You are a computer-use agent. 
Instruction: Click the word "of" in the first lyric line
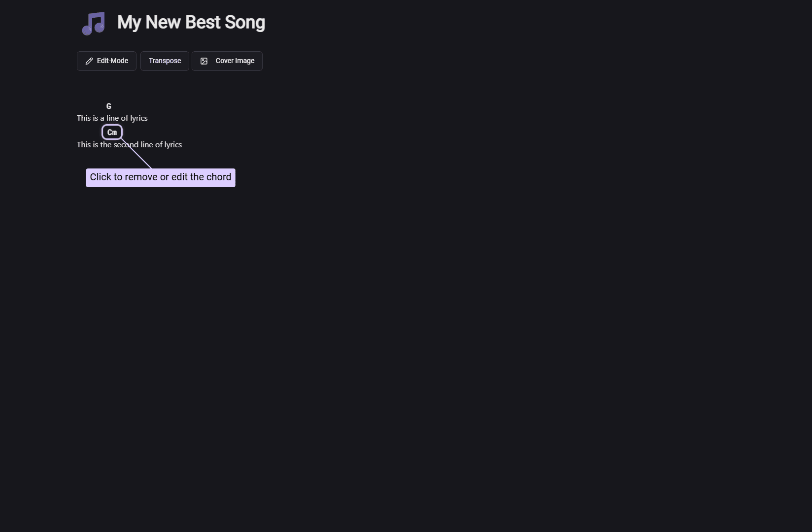point(124,118)
